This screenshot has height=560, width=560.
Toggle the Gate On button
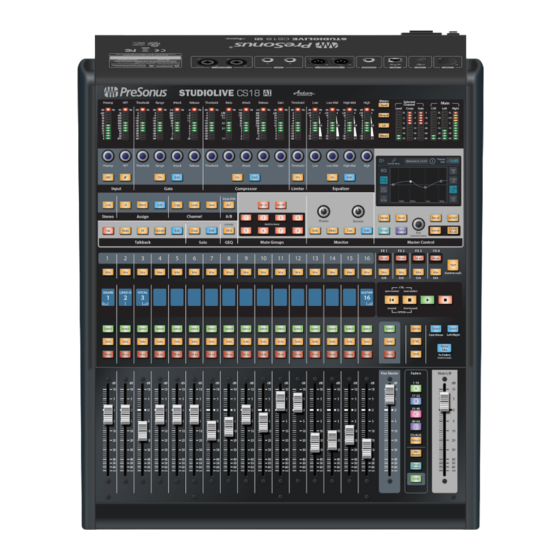pos(160,177)
